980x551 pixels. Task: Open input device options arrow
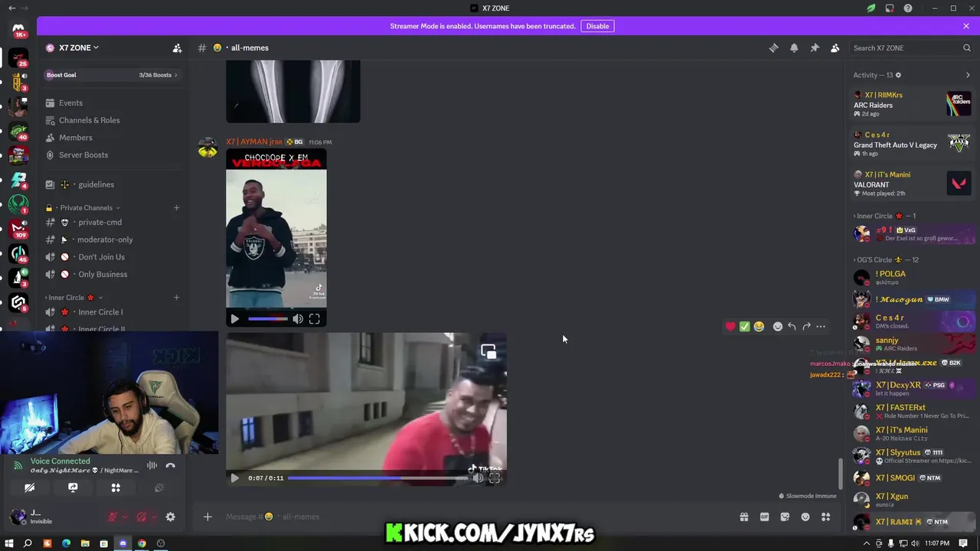(x=126, y=517)
